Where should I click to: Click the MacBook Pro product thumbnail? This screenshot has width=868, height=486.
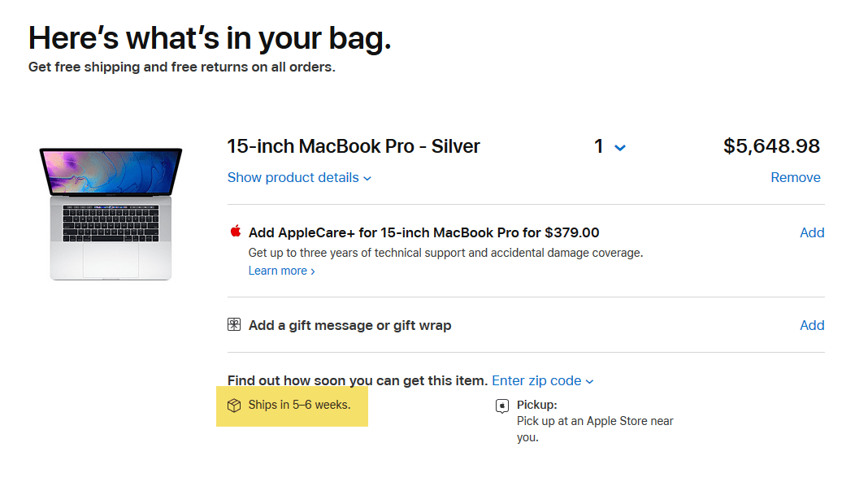(x=111, y=213)
